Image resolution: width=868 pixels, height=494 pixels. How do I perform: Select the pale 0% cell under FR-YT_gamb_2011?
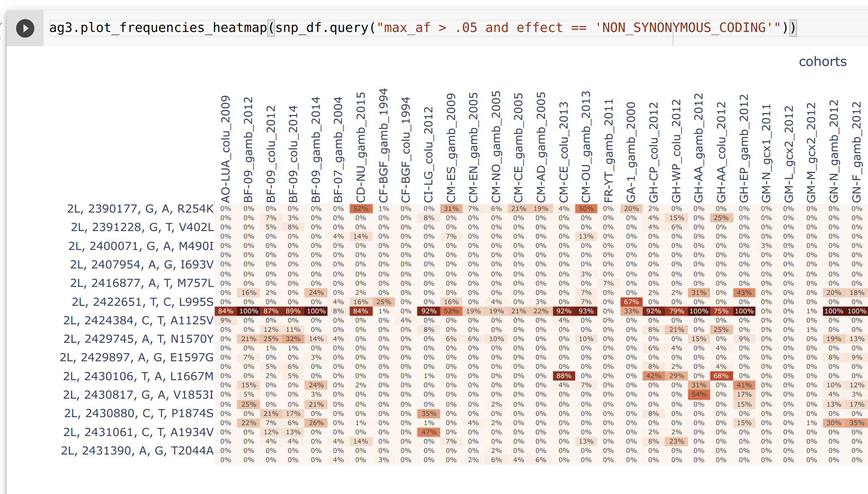tap(608, 208)
